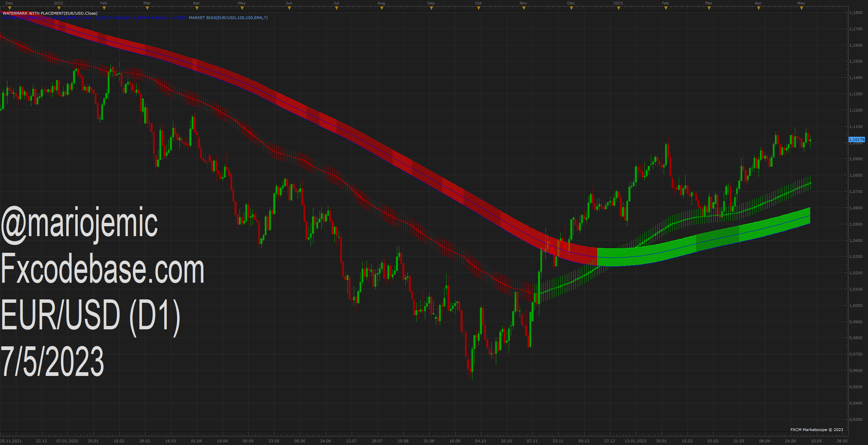868x445 pixels.
Task: Click the Oct month marker triangle
Action: (x=479, y=8)
